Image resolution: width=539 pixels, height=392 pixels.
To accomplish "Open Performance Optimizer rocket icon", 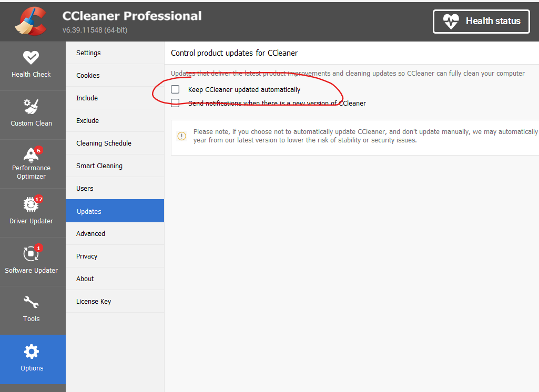I will 31,154.
